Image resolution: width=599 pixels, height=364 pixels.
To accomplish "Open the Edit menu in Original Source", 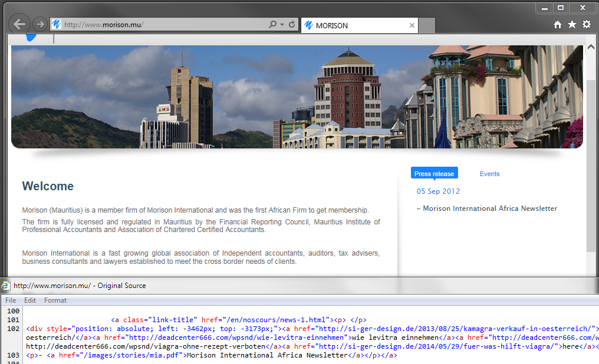I will [x=30, y=300].
